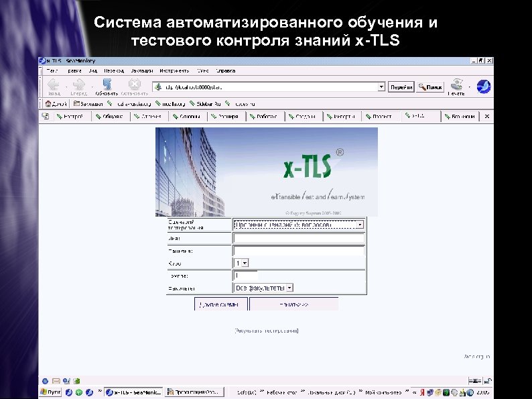Open the Мой компьютер taskbar toolbar
This screenshot has width=532, height=399.
coord(383,392)
